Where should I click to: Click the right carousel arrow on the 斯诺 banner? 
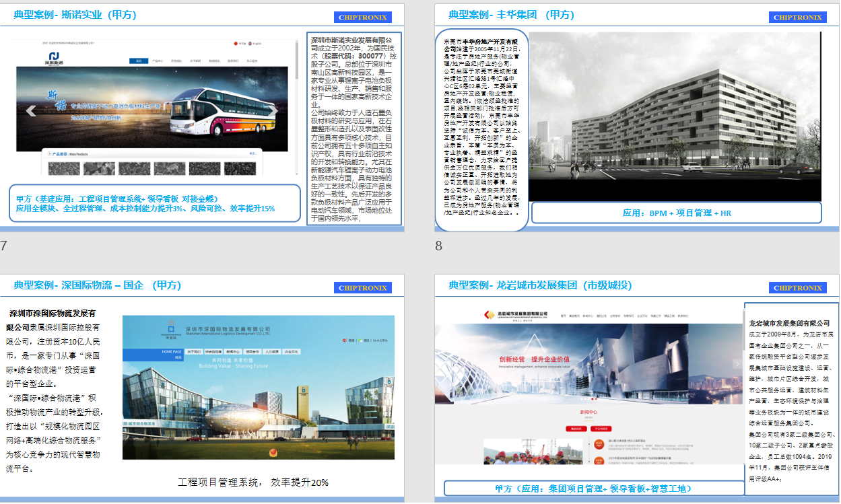coord(275,111)
